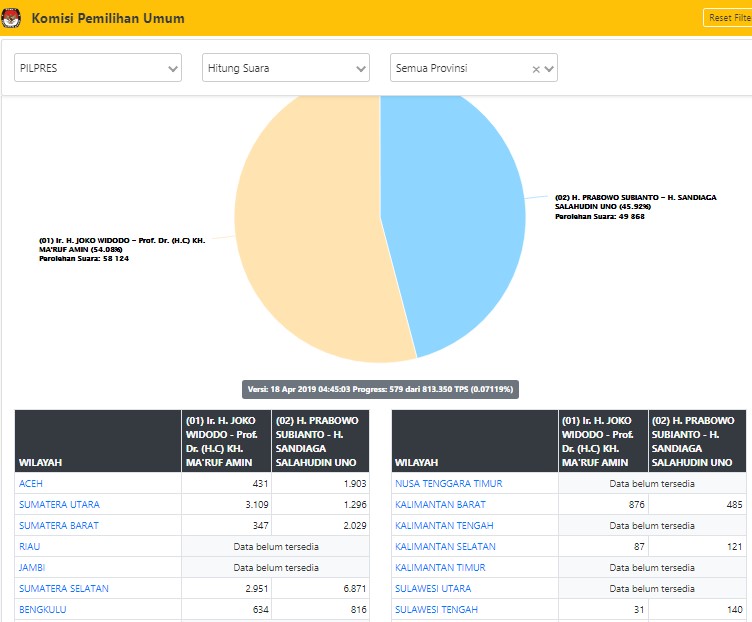Select BENGKULU value 634
Viewport: 752px width, 622px height.
pyautogui.click(x=260, y=610)
